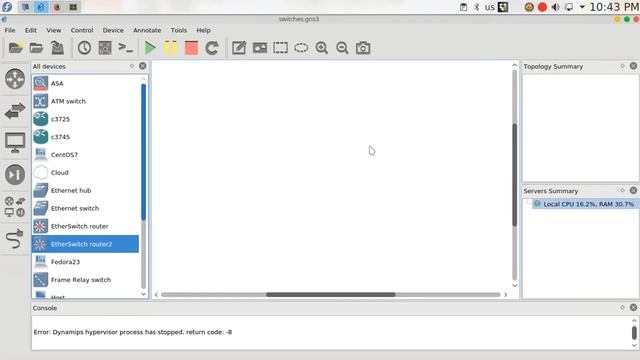Float the Servers Summary panel
Screen dimensions: 640x360
pos(622,190)
